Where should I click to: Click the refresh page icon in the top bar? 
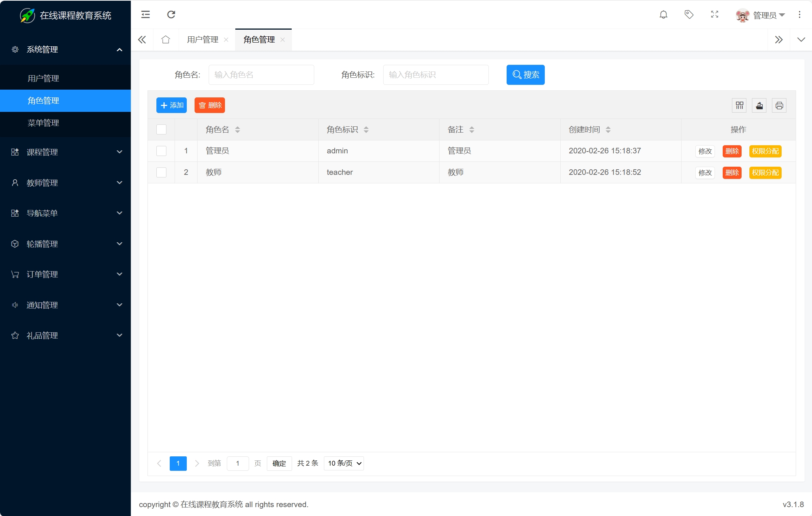click(171, 14)
